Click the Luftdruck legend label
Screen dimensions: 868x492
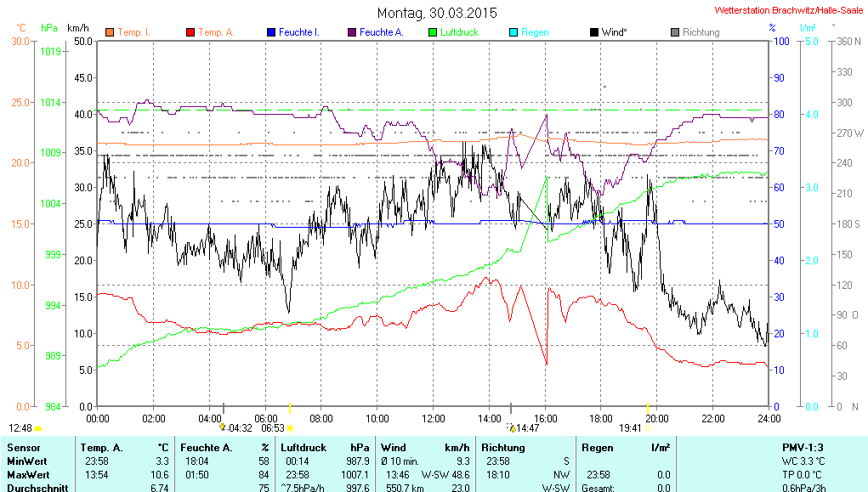point(460,32)
